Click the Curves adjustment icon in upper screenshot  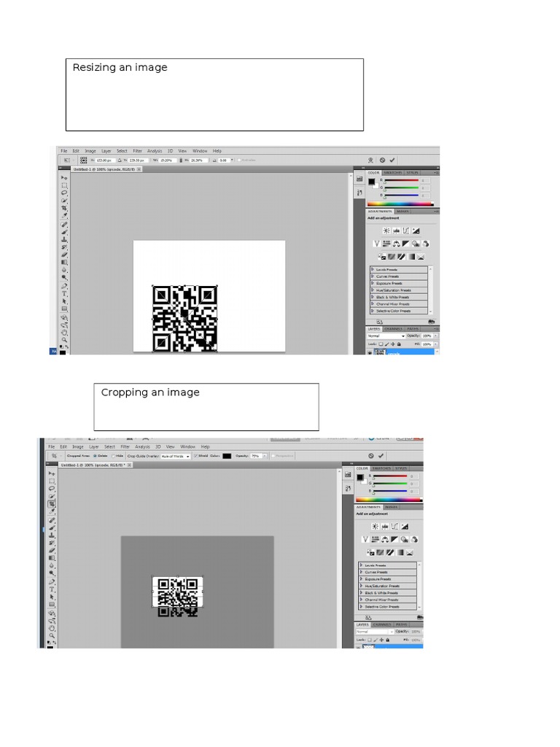pos(405,231)
